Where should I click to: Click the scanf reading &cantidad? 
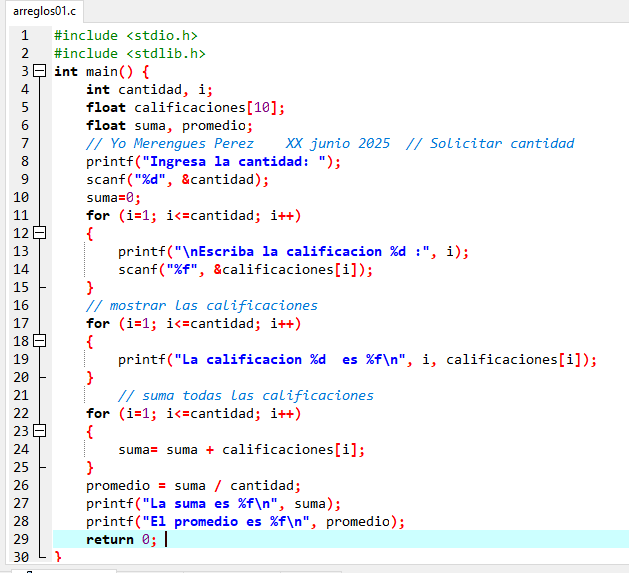177,179
